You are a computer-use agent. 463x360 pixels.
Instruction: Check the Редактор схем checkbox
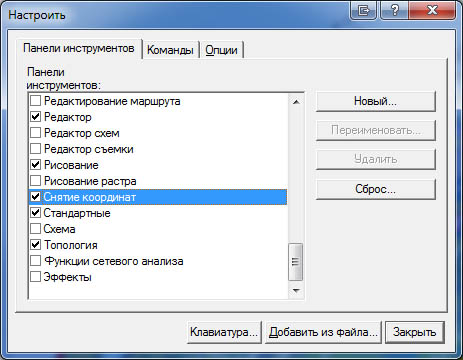click(35, 132)
